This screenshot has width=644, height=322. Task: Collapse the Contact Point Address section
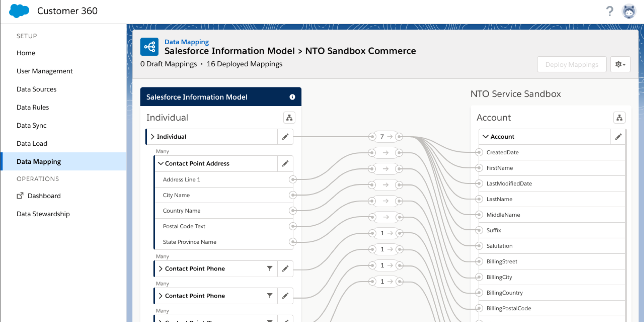(x=161, y=163)
